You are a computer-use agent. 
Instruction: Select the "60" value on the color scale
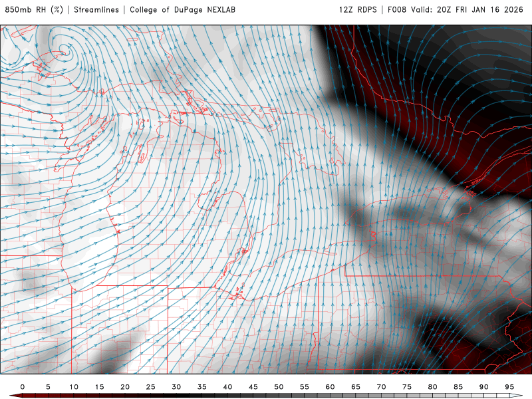330,387
